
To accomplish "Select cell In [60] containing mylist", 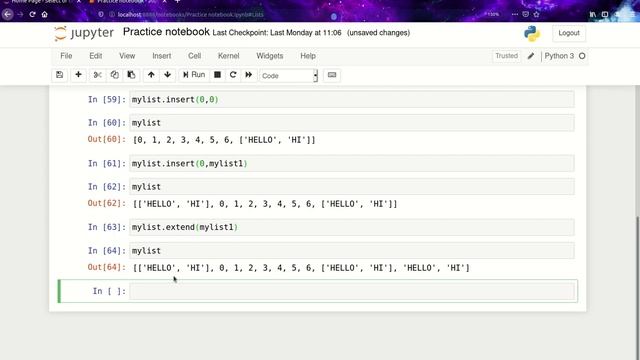I will click(x=352, y=123).
